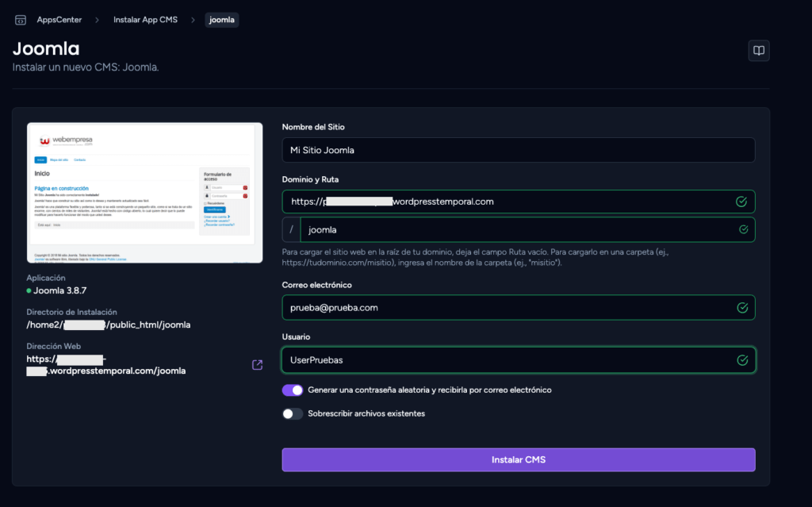Click the checkmark icon in domain field
This screenshot has height=507, width=812.
[x=741, y=202]
